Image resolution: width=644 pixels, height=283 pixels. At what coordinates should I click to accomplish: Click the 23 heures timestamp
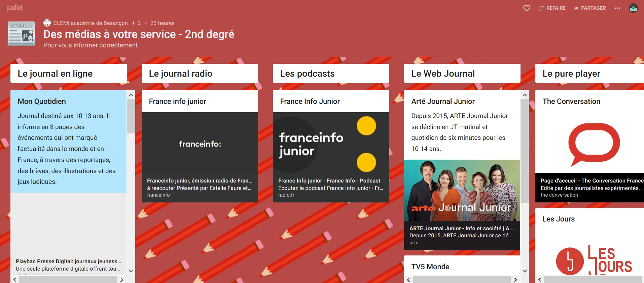(163, 23)
